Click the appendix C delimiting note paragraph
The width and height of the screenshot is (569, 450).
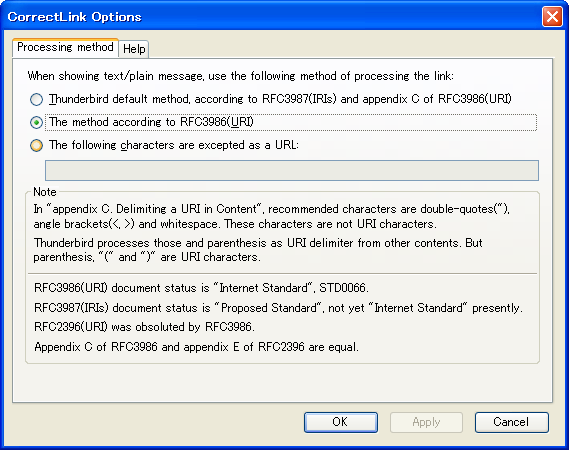click(271, 216)
